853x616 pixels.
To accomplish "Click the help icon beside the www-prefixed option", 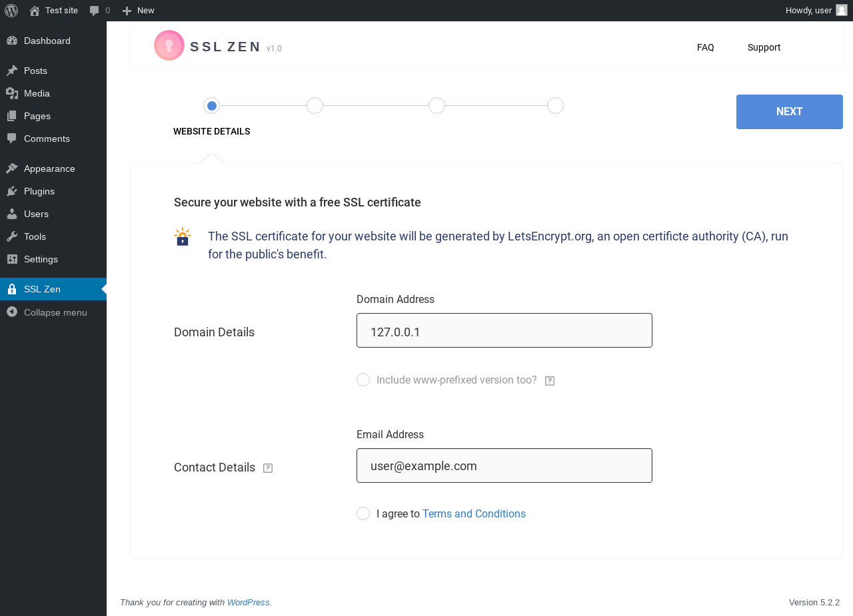I will (549, 380).
